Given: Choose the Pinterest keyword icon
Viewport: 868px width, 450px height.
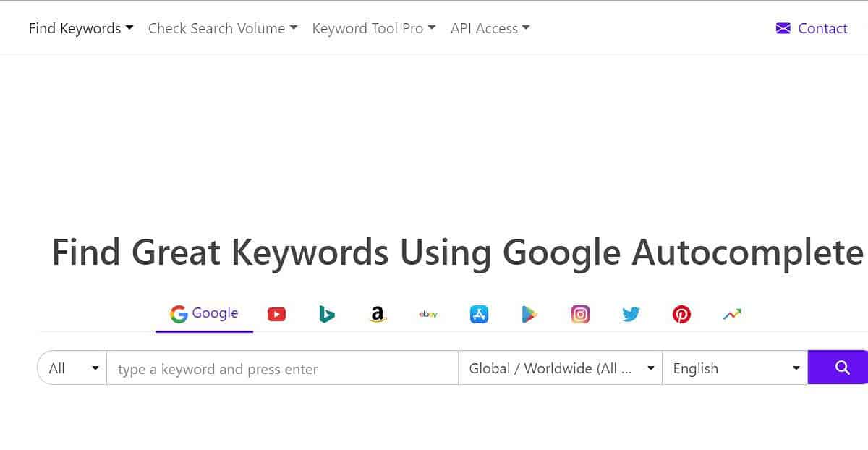Looking at the screenshot, I should pyautogui.click(x=681, y=314).
